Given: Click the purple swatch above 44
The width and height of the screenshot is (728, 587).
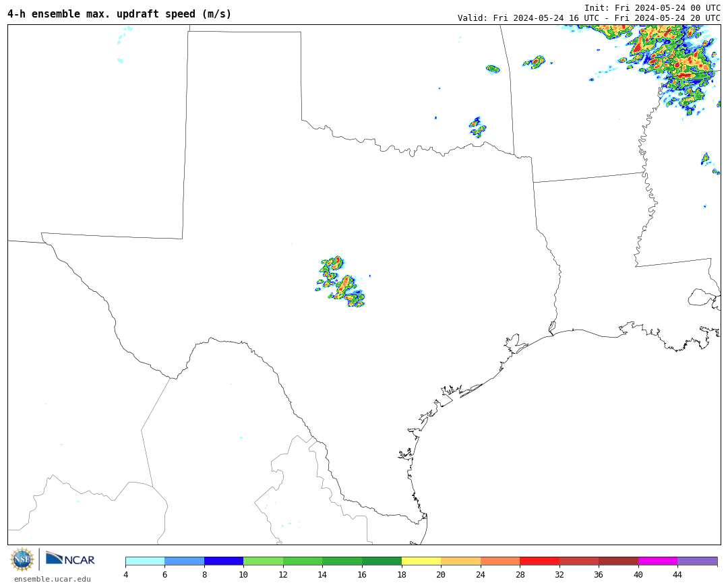Looking at the screenshot, I should pos(698,561).
